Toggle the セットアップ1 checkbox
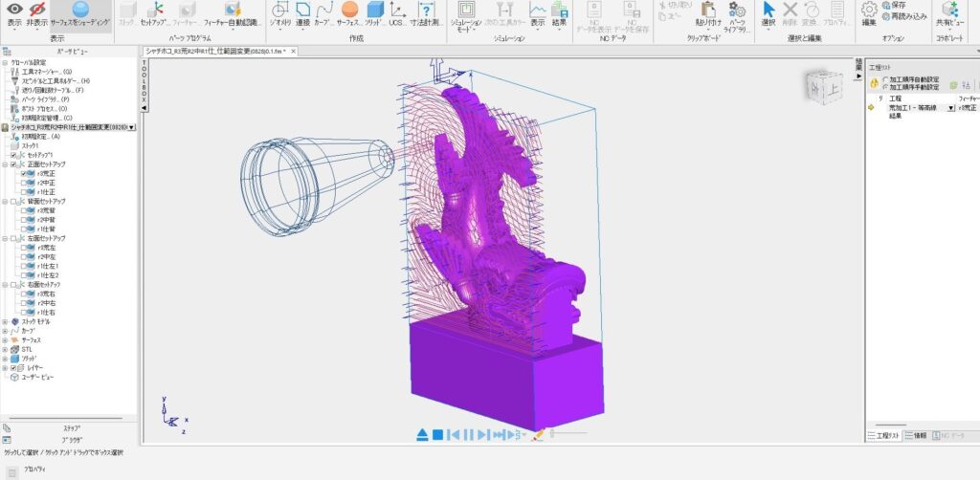This screenshot has height=480, width=980. click(x=14, y=155)
